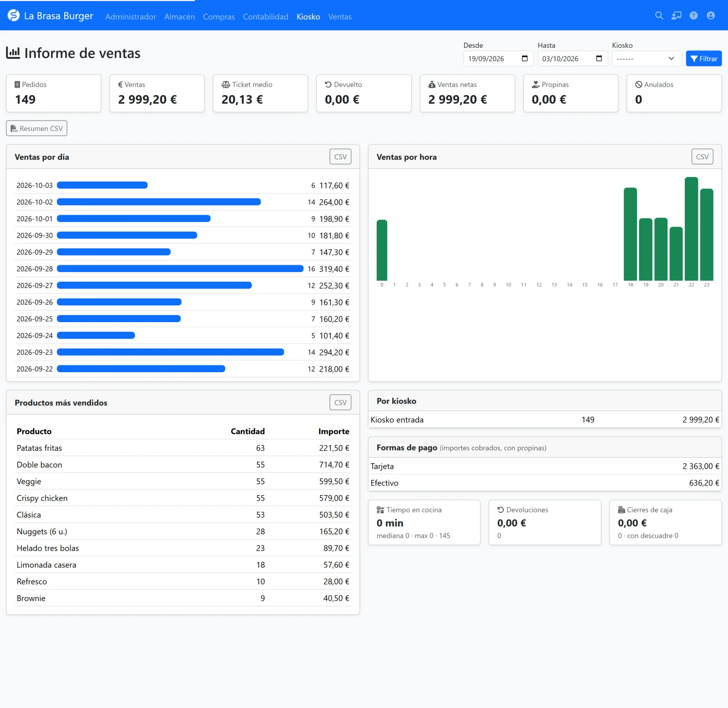Image resolution: width=728 pixels, height=708 pixels.
Task: Click the Hasta date field
Action: pos(572,58)
